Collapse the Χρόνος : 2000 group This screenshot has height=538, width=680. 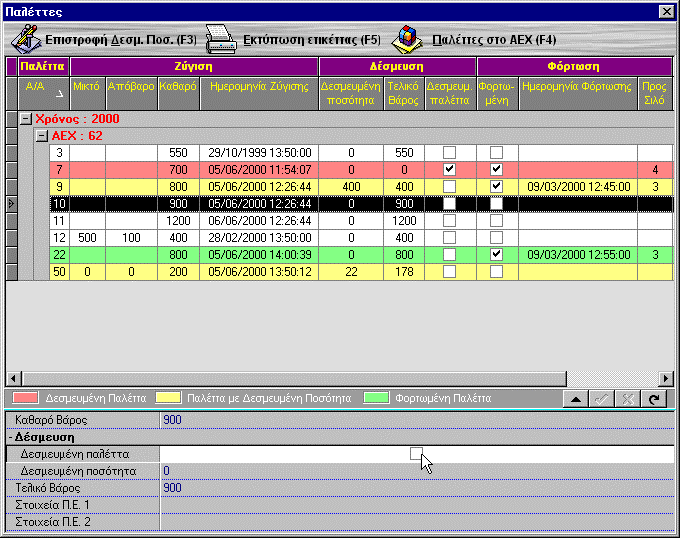[27, 118]
